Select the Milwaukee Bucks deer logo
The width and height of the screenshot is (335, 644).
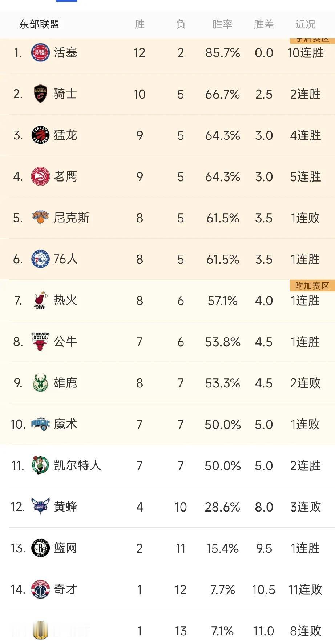[40, 383]
